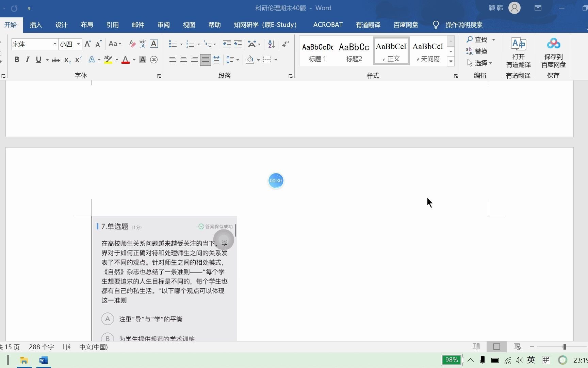Open the Font dialog launcher
588x368 pixels.
159,76
